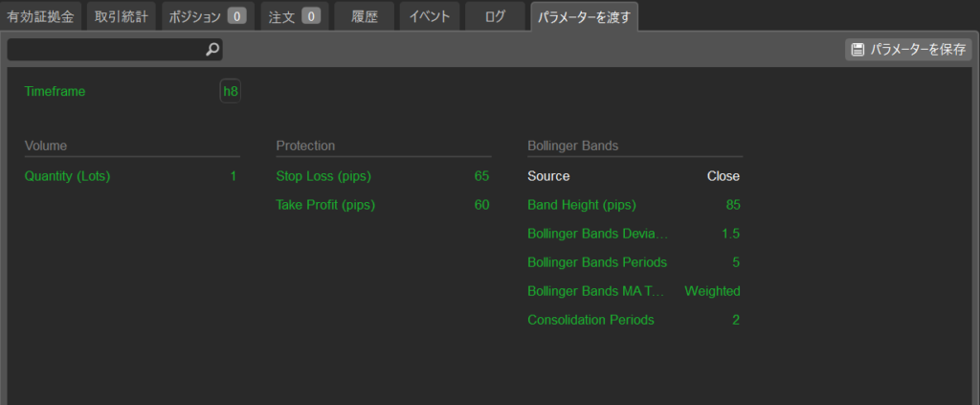The height and width of the screenshot is (405, 980).
Task: Click the search magnifier icon
Action: [212, 50]
